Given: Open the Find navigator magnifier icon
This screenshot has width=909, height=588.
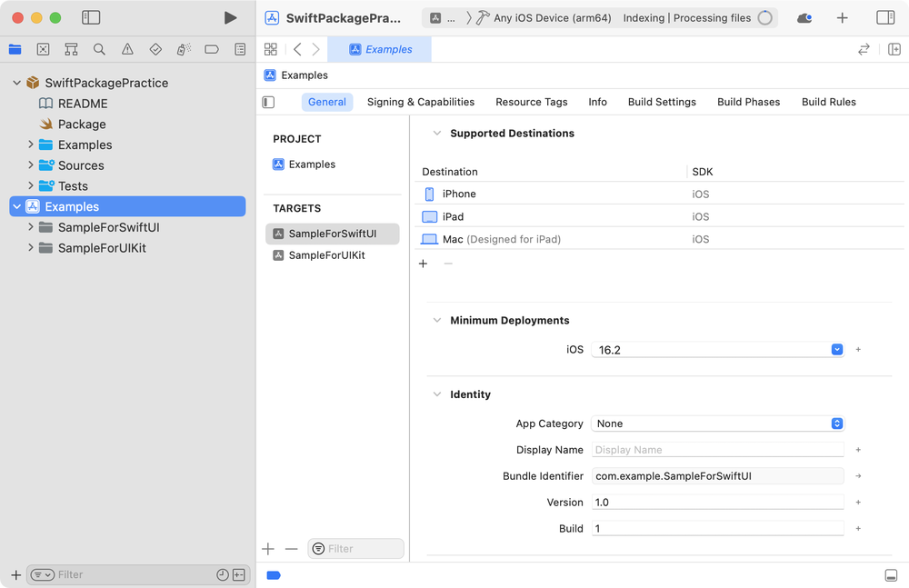Looking at the screenshot, I should point(99,50).
